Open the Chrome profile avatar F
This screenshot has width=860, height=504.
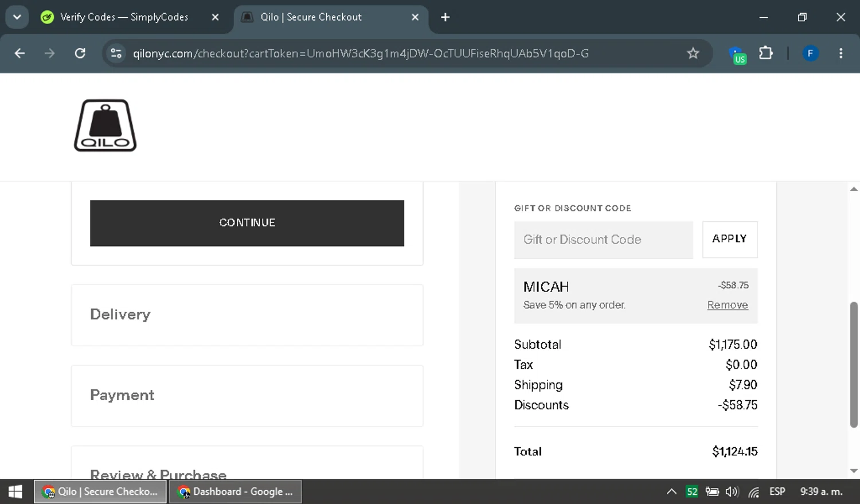[810, 53]
